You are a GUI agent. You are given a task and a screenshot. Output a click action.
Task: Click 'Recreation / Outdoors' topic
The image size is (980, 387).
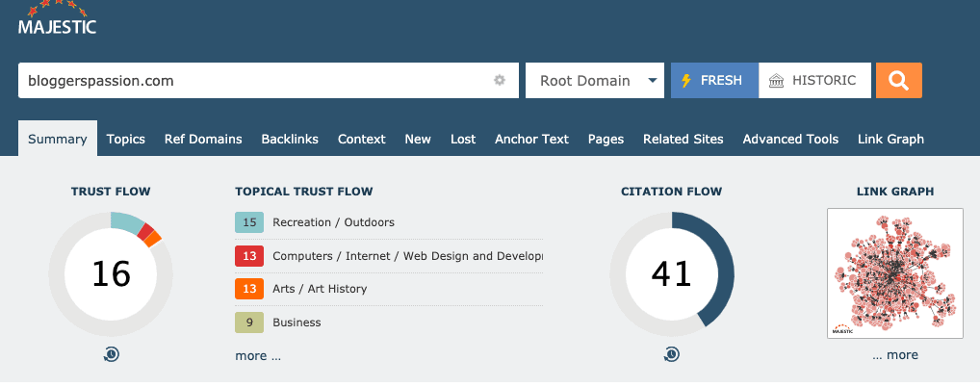[334, 222]
